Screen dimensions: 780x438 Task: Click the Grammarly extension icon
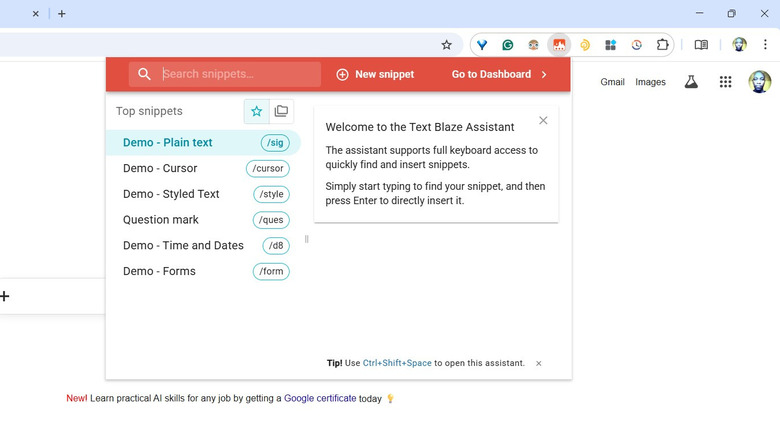507,45
